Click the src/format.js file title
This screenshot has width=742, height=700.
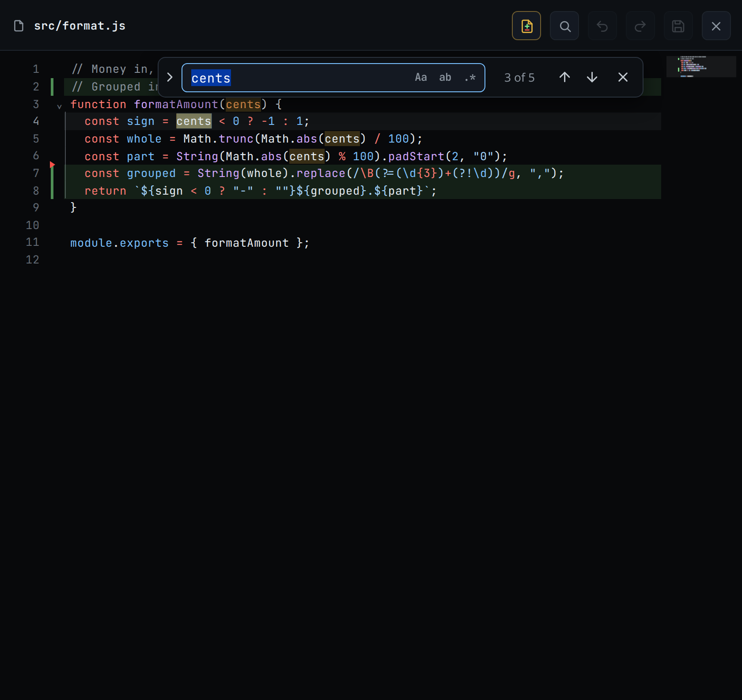pyautogui.click(x=80, y=26)
